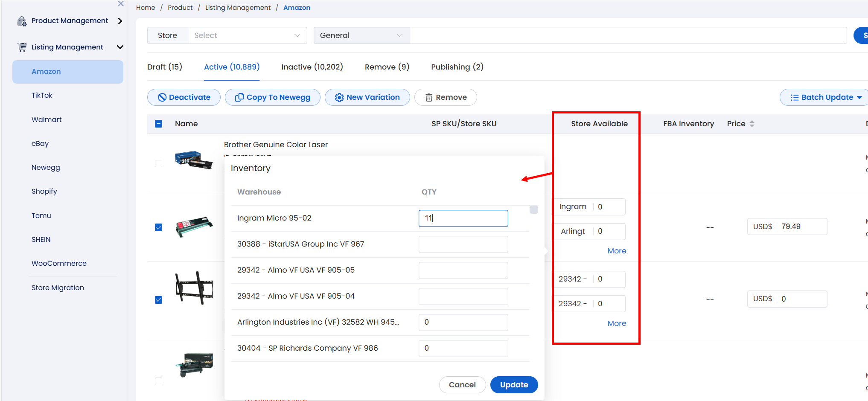Image resolution: width=868 pixels, height=401 pixels.
Task: Select Amazon in the sidebar
Action: 68,72
